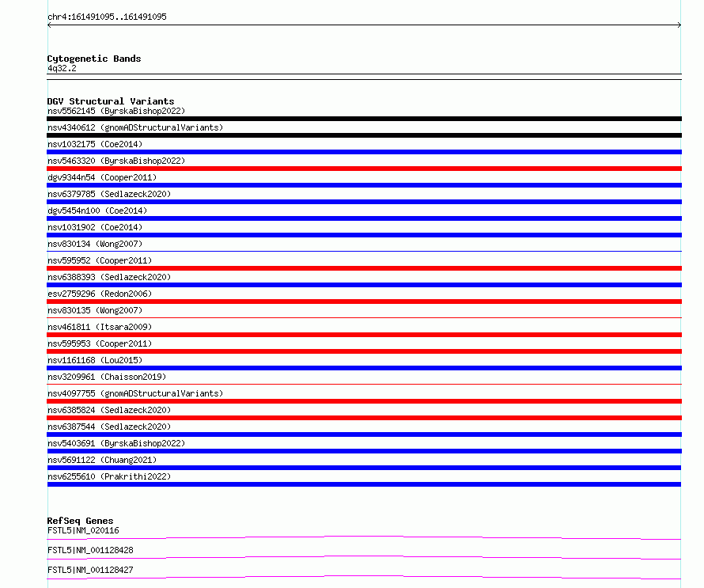Click the nsv6385824 (Sedlazeck2020) label

tap(109, 410)
